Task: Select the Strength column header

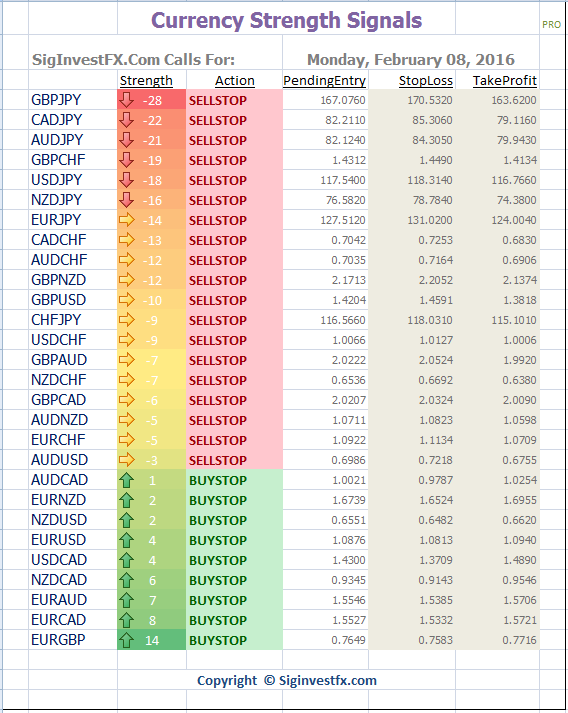Action: point(146,80)
